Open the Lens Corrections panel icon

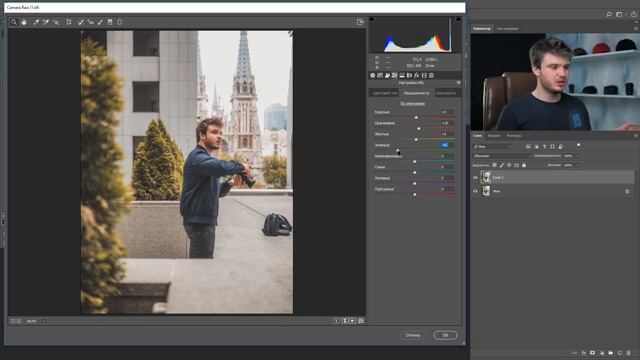409,76
